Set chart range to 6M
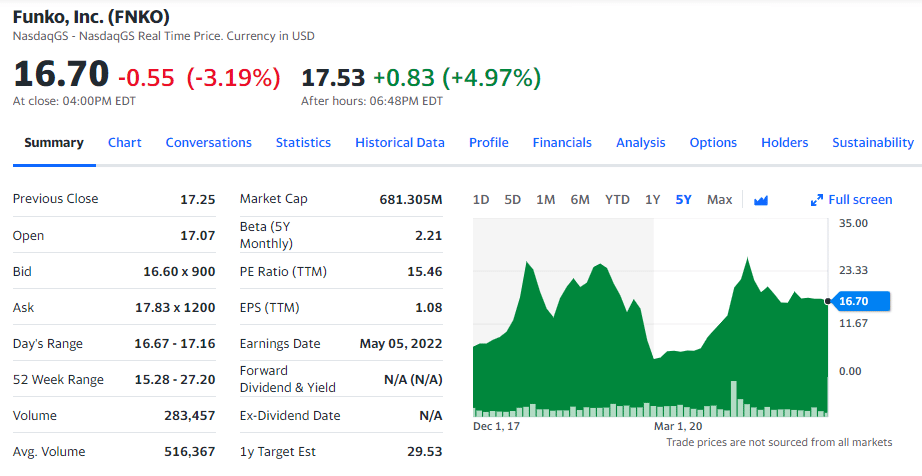Viewport: 922px width, 476px height. [580, 200]
